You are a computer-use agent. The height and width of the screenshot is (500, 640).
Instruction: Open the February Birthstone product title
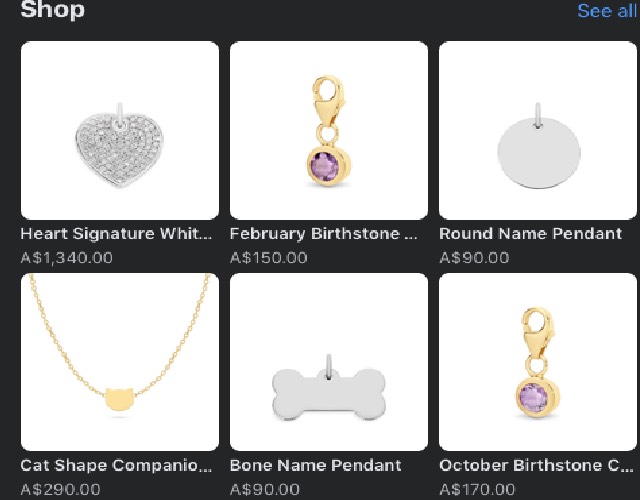point(323,234)
